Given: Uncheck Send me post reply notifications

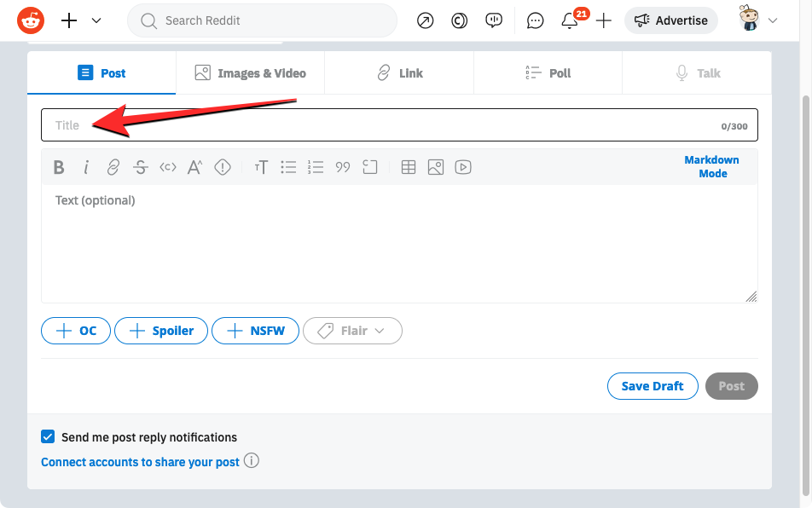Looking at the screenshot, I should point(48,436).
